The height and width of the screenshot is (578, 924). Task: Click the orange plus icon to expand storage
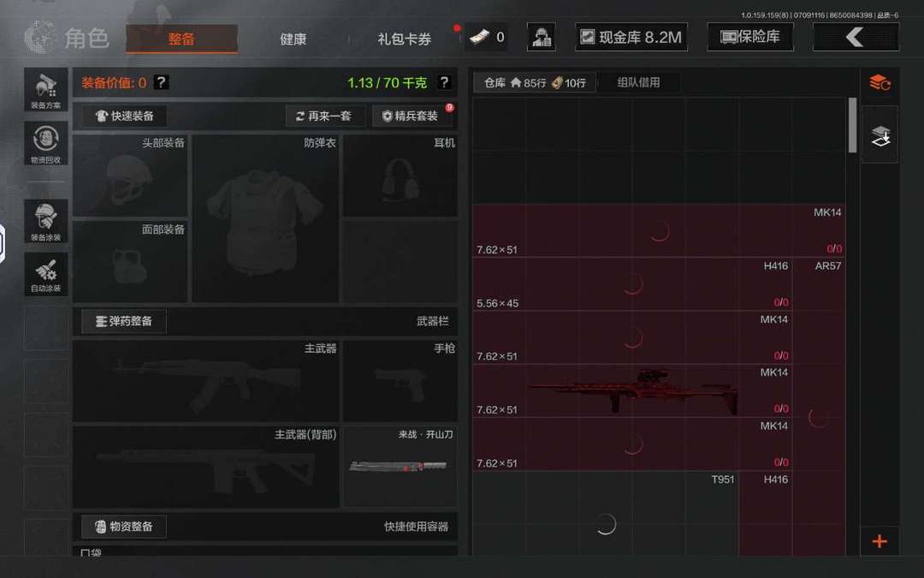click(x=880, y=541)
